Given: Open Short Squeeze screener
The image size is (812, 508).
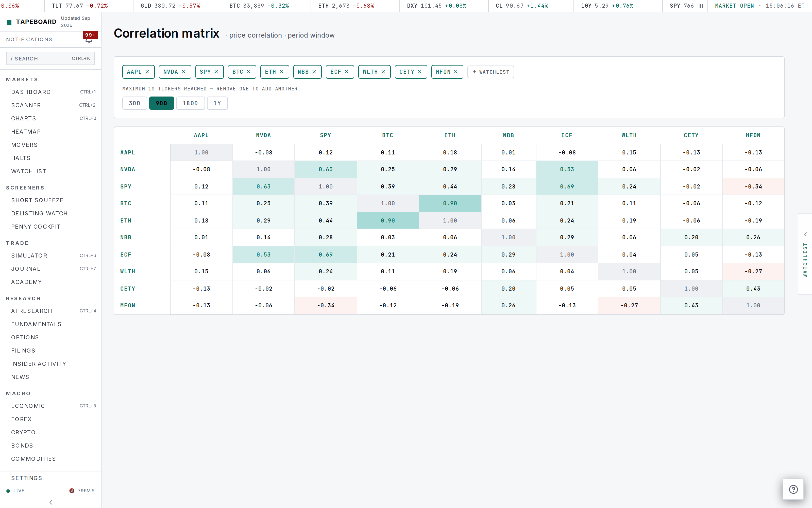Looking at the screenshot, I should click(51, 200).
